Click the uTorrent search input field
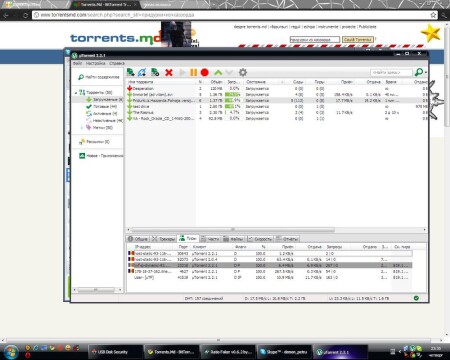450x360 pixels. (391, 72)
